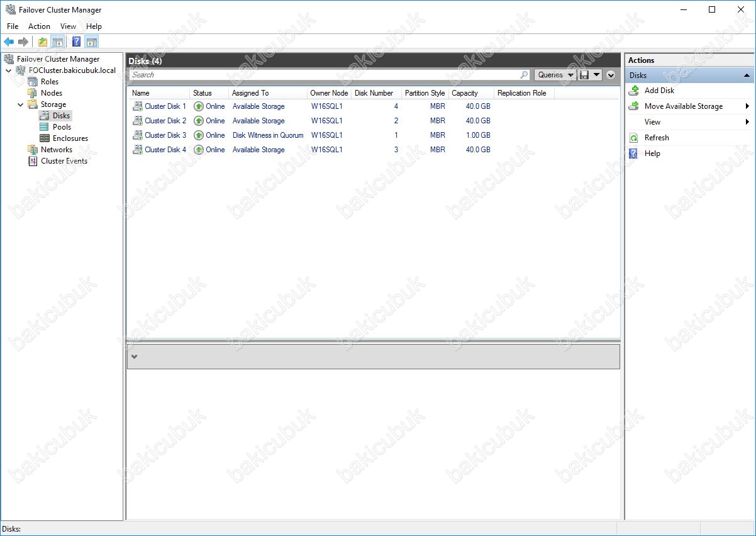Click Help in the Actions pane
Image resolution: width=756 pixels, height=536 pixels.
click(652, 154)
